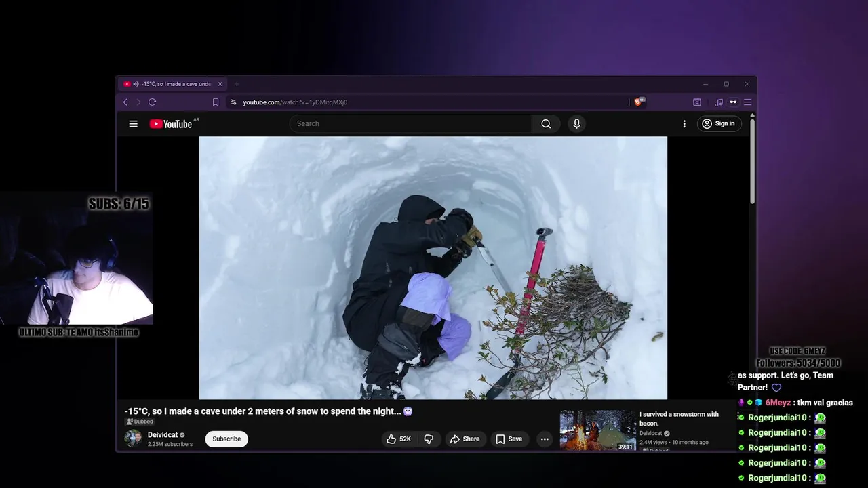Open Deividcat channel avatar
Image resolution: width=868 pixels, height=488 pixels.
pos(133,439)
